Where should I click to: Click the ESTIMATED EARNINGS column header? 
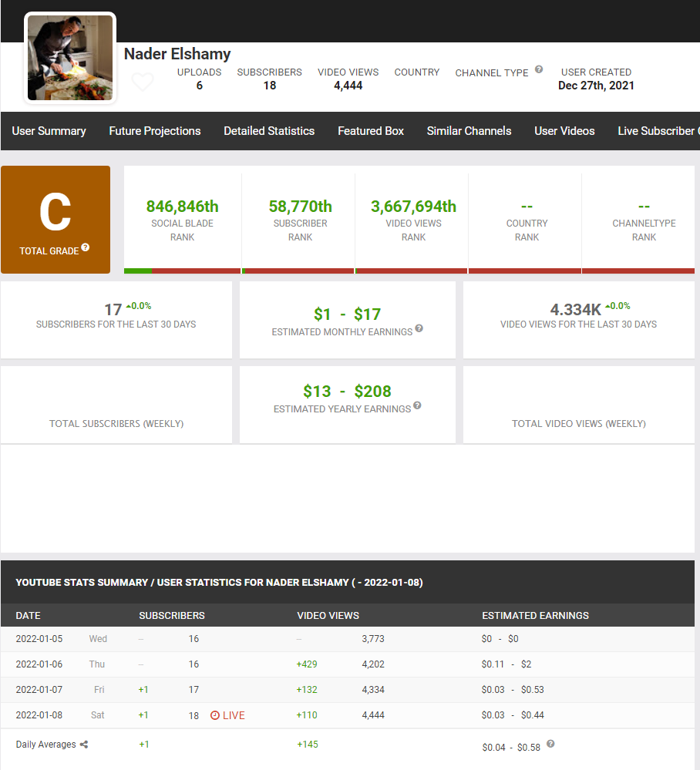(x=536, y=615)
